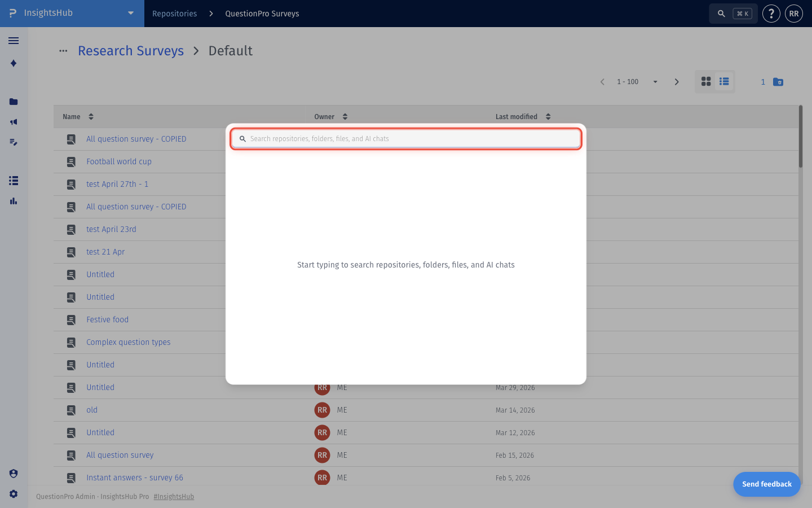Open the bulleted list icon in the sidebar
This screenshot has width=812, height=508.
click(14, 181)
